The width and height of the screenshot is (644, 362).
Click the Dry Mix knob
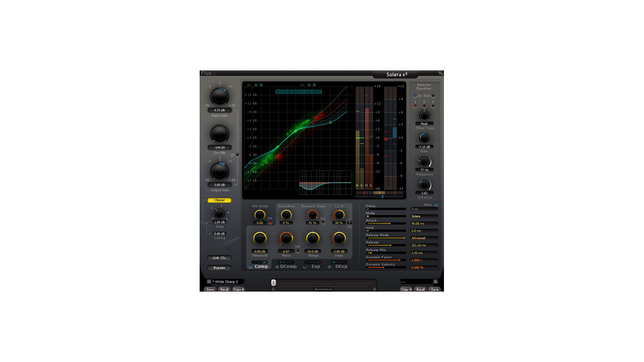click(x=219, y=134)
